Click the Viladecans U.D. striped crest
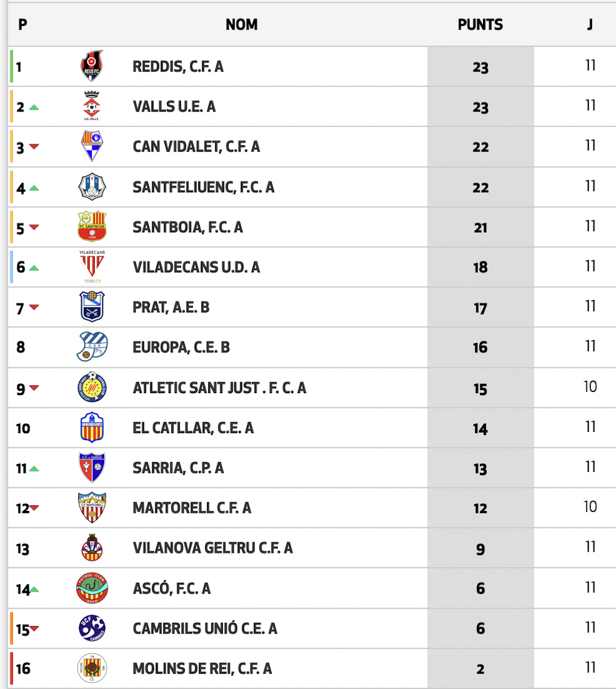This screenshot has width=616, height=689. 92,266
